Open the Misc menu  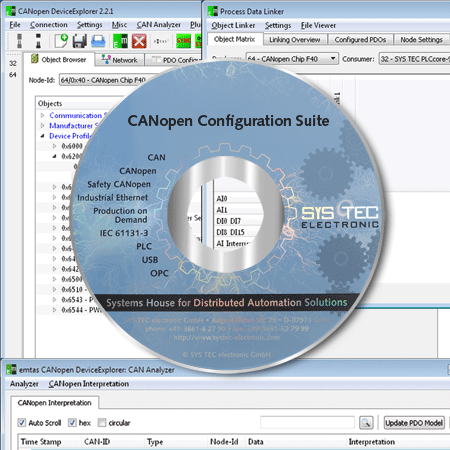point(119,25)
